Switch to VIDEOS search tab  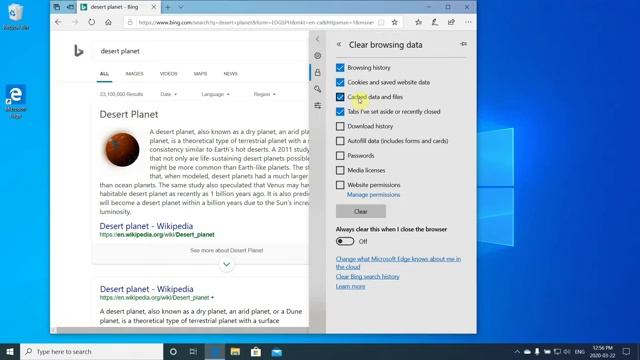click(x=169, y=74)
